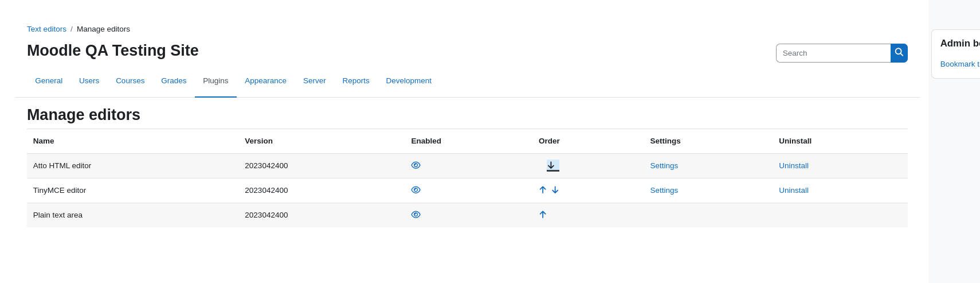Screen dimensions: 980x283
Task: Move Plain text area up in order
Action: (x=543, y=215)
